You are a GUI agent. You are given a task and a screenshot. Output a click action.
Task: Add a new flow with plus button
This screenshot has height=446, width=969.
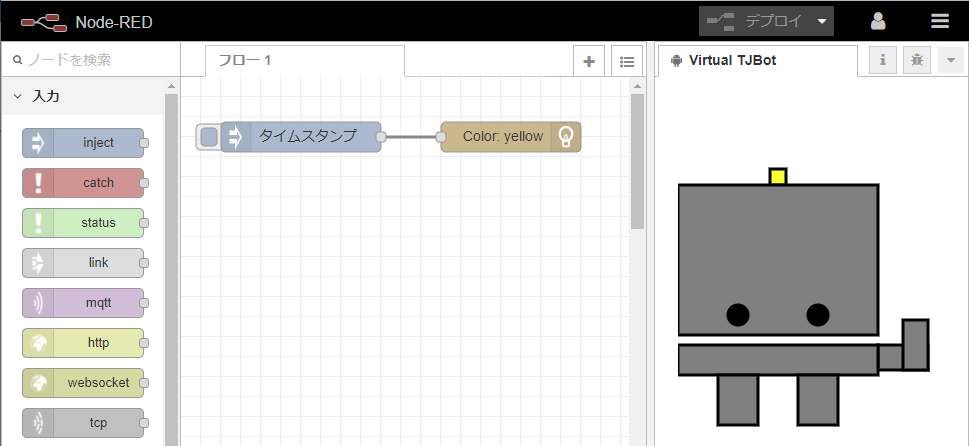click(x=589, y=61)
